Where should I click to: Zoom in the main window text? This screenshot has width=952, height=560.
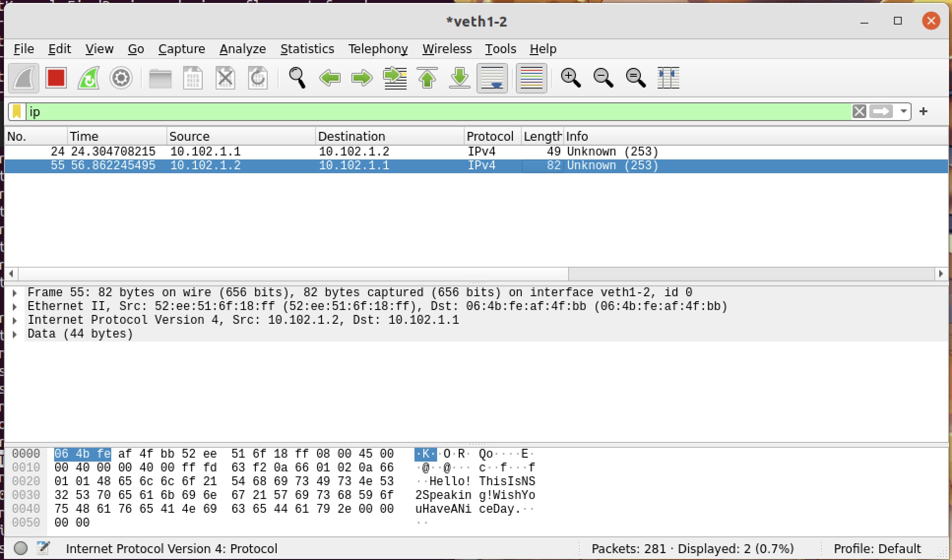571,78
